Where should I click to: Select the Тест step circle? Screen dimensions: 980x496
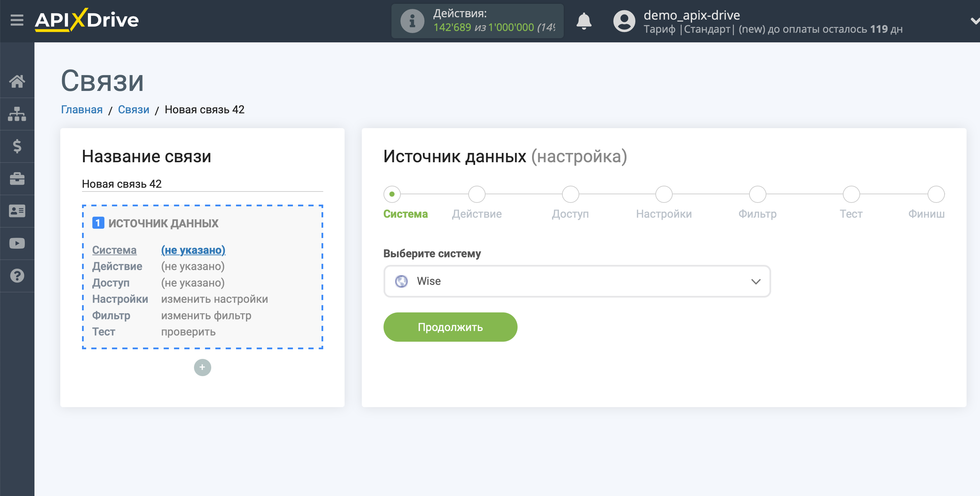[851, 194]
